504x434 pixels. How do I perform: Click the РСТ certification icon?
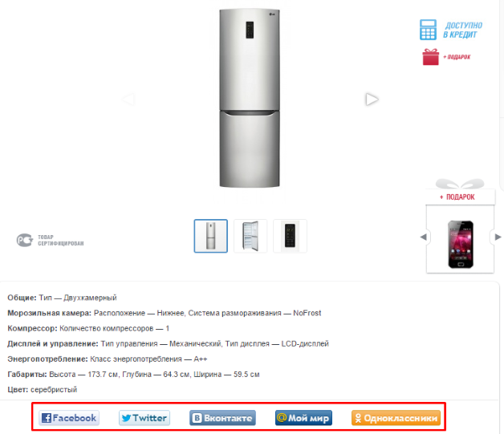click(x=25, y=240)
